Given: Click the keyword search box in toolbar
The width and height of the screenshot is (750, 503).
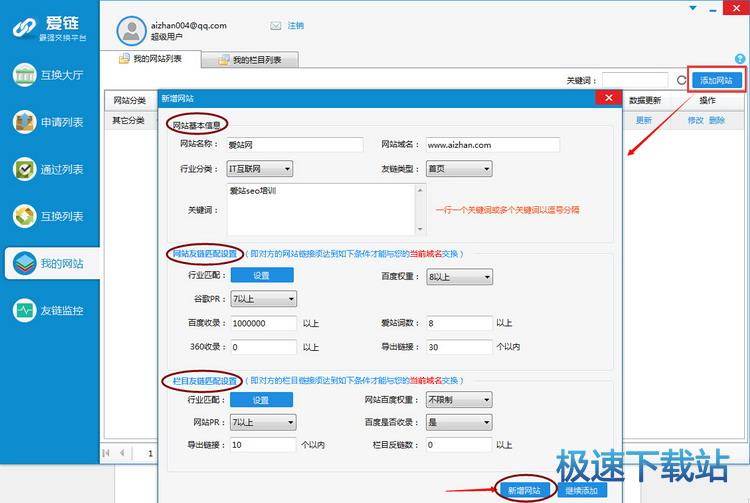Looking at the screenshot, I should click(x=635, y=80).
